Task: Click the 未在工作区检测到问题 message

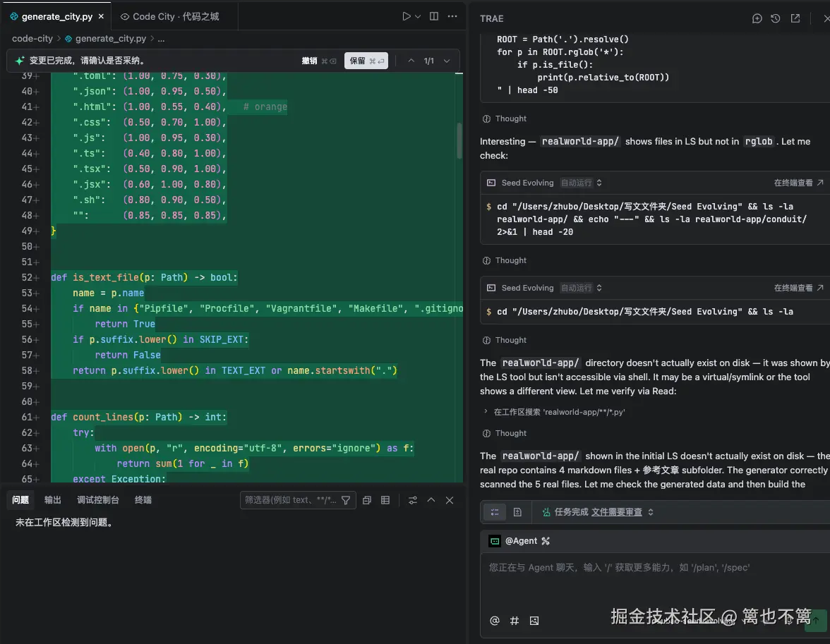Action: point(64,522)
